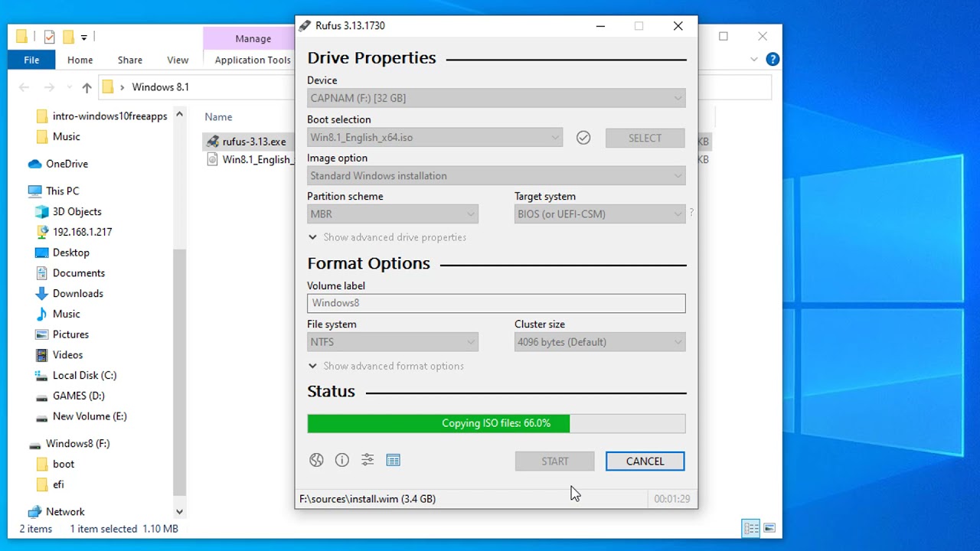Switch to the Home ribbon tab
The height and width of the screenshot is (551, 980).
(x=80, y=60)
